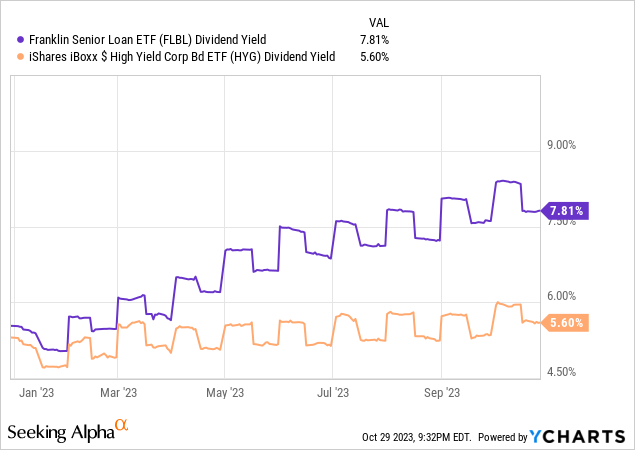The width and height of the screenshot is (635, 450).
Task: Click the Mar '23 axis label
Action: pyautogui.click(x=119, y=392)
